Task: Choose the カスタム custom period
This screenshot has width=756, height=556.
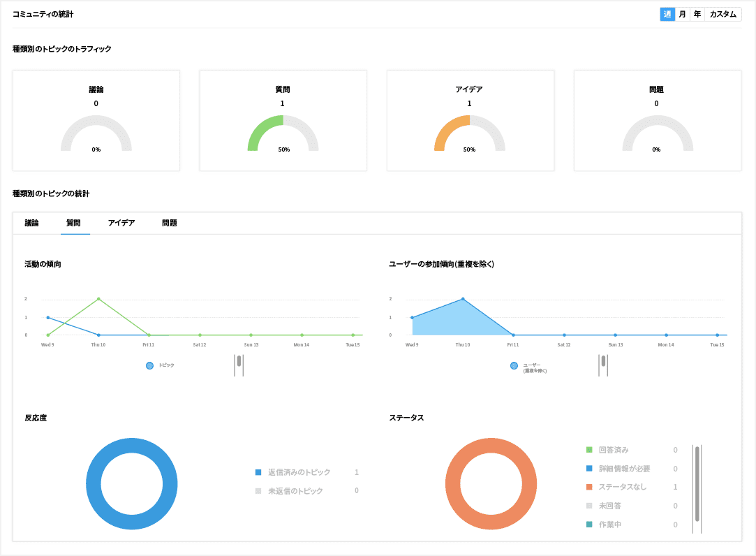Action: coord(722,15)
